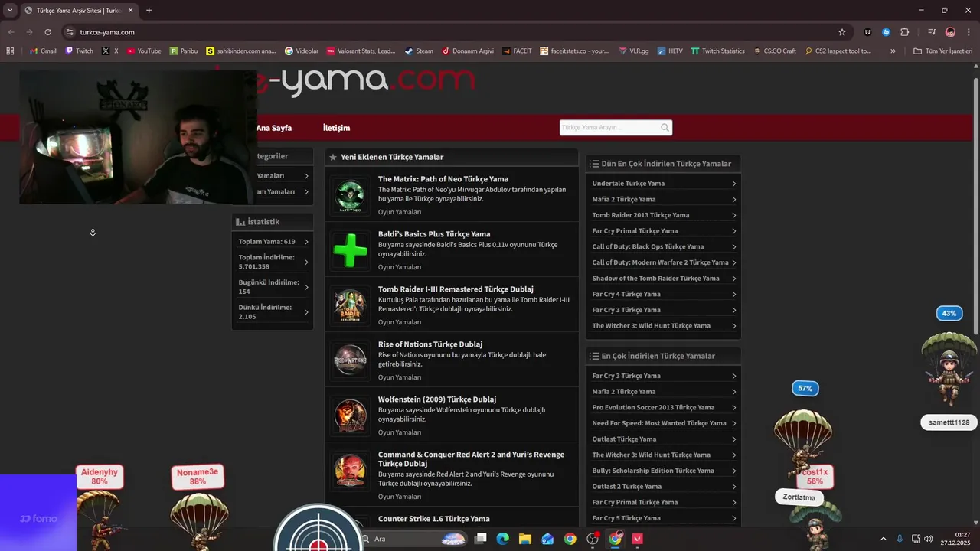
Task: Open the Ana Sayfa menu item
Action: [274, 128]
